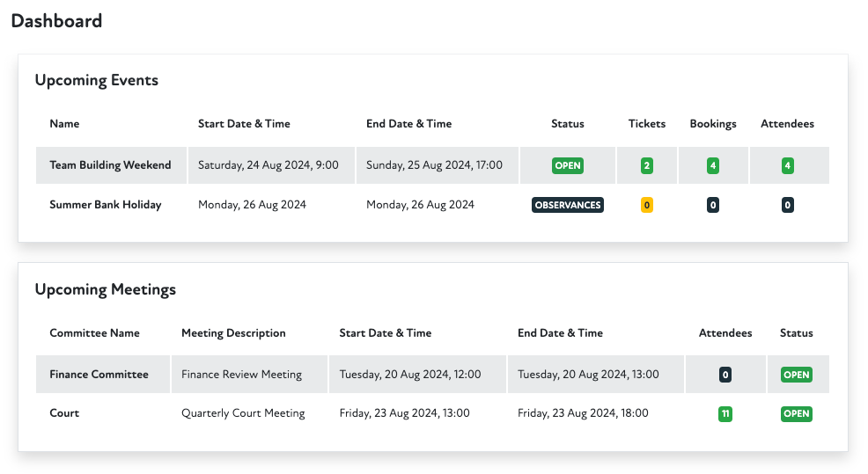
Task: Open the Court committee meeting
Action: (64, 413)
